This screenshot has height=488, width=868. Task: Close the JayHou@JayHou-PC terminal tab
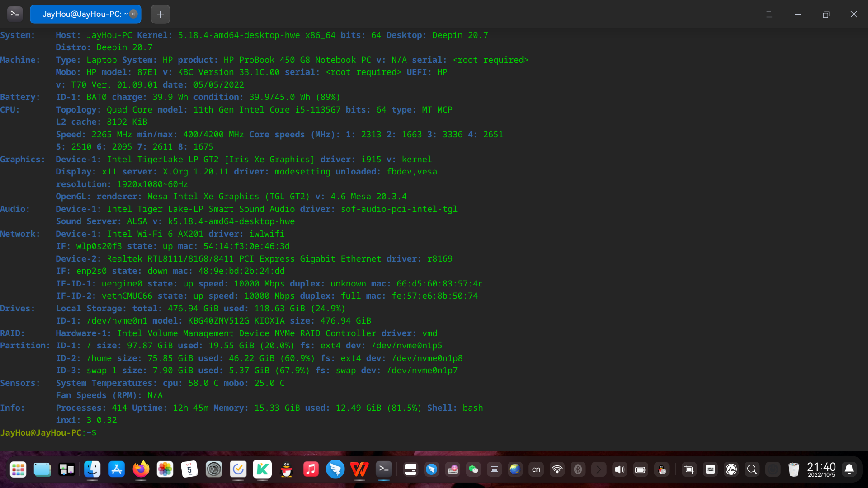tap(133, 14)
